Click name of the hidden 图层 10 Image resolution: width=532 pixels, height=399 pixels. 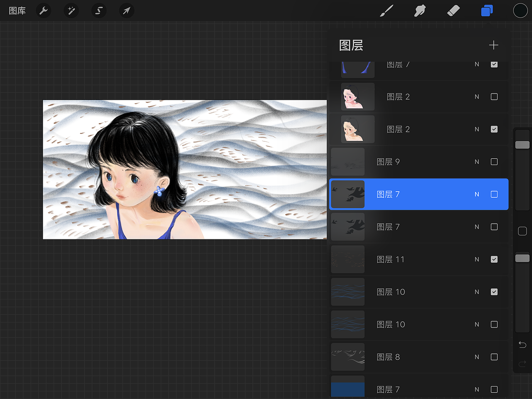pos(391,324)
